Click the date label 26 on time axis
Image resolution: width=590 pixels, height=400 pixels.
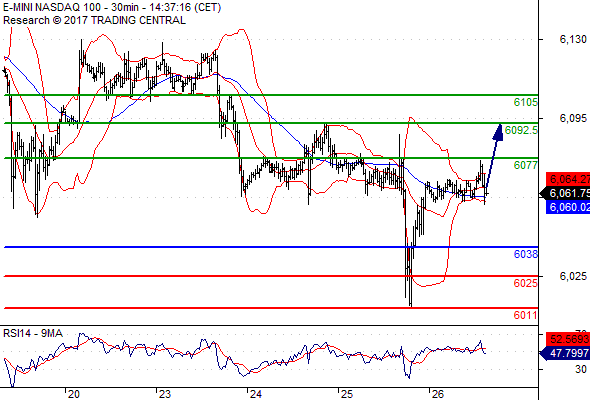pyautogui.click(x=438, y=394)
